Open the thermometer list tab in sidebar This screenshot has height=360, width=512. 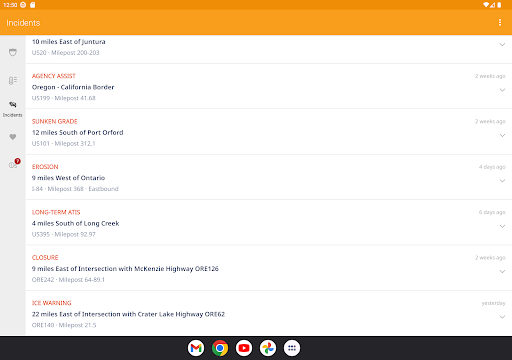(13, 80)
